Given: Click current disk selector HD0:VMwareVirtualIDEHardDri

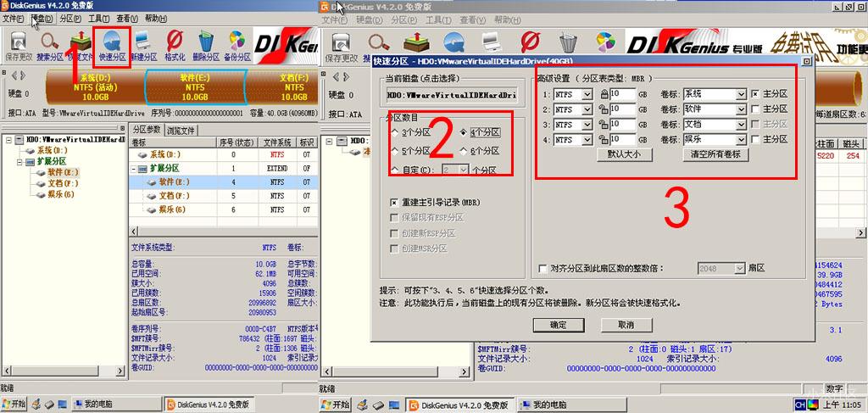Looking at the screenshot, I should (453, 95).
